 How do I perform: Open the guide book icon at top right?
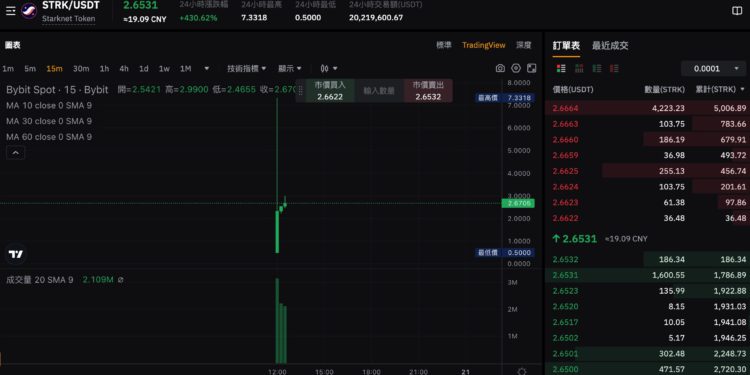[737, 11]
